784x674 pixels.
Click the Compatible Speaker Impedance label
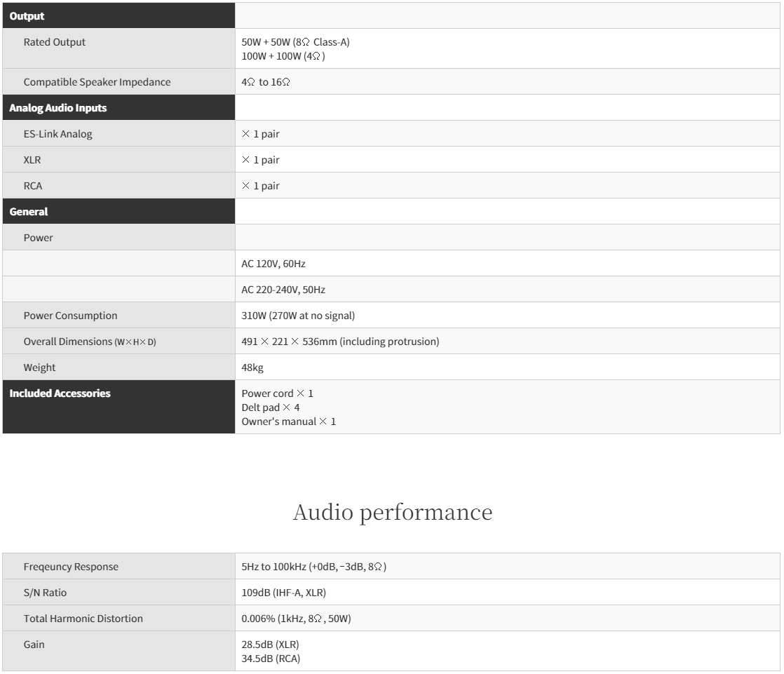(97, 82)
